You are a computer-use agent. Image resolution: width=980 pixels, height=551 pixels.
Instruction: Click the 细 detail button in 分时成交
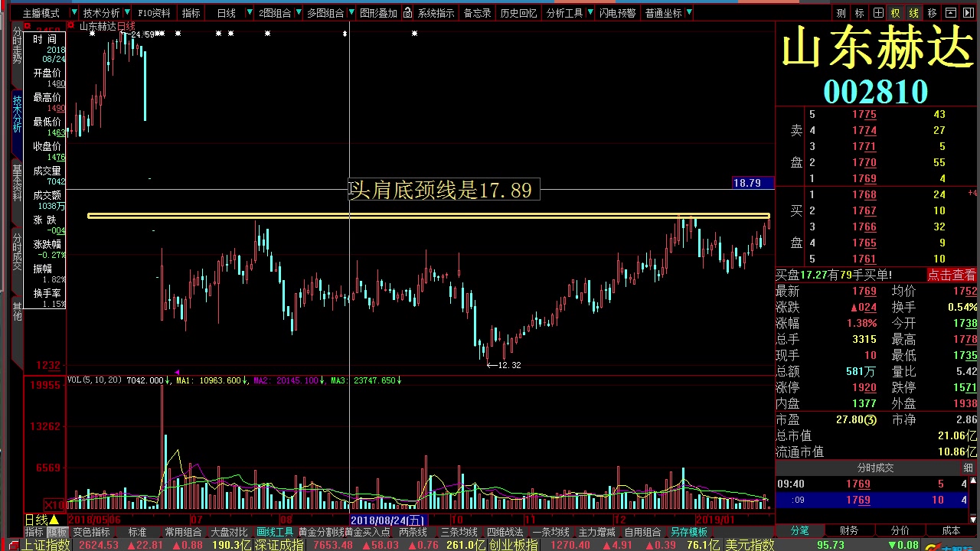[x=968, y=468]
